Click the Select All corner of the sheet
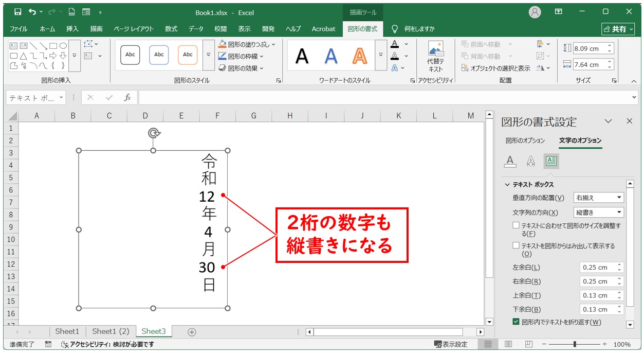644x353 pixels. pos(12,116)
